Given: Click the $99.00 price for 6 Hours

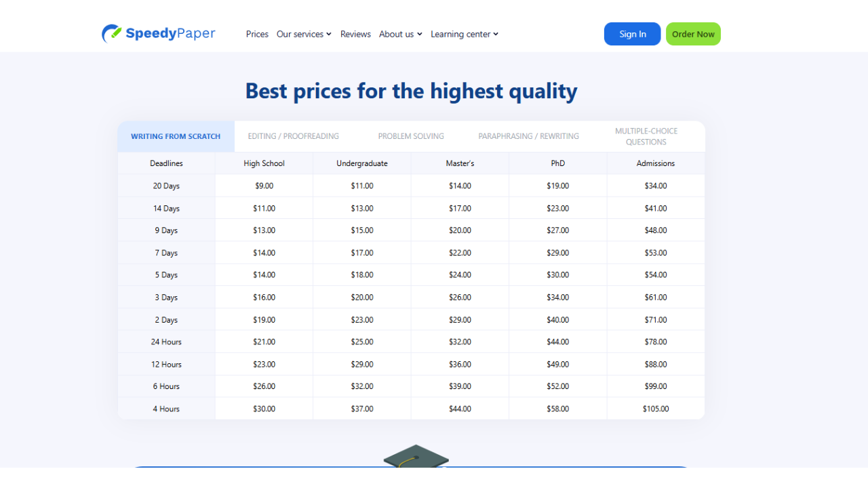Looking at the screenshot, I should pos(656,386).
